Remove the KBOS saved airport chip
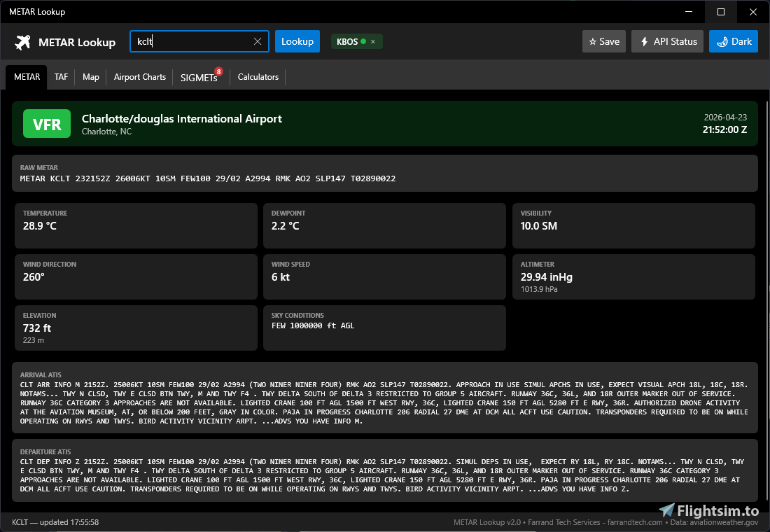This screenshot has height=532, width=770. pos(372,42)
